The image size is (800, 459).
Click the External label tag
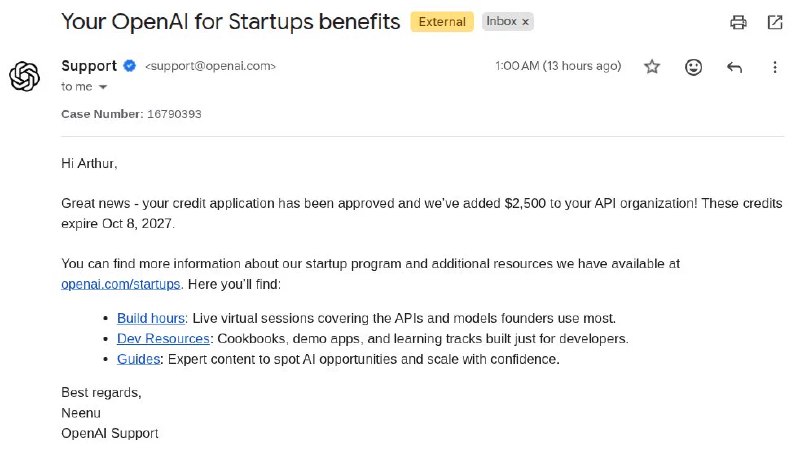(442, 22)
